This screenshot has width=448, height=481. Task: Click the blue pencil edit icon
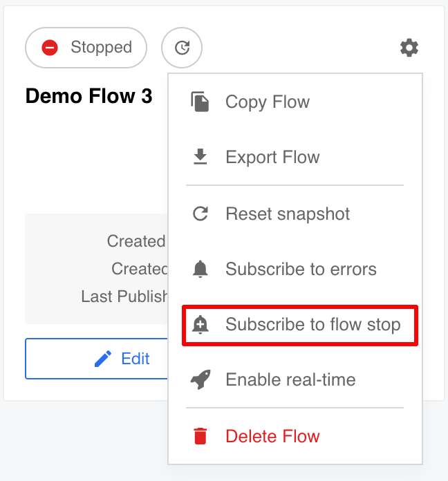click(103, 359)
